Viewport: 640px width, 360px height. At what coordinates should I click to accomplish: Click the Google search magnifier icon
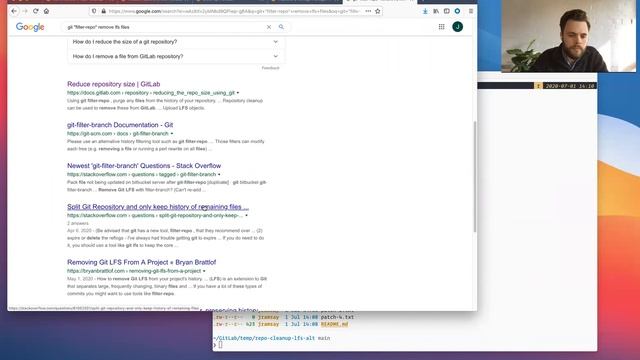[x=281, y=27]
